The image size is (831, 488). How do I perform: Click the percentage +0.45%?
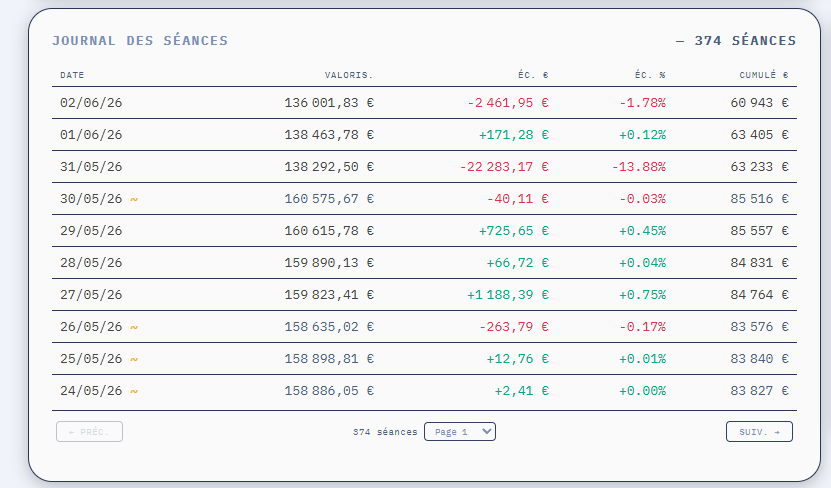[x=642, y=231]
